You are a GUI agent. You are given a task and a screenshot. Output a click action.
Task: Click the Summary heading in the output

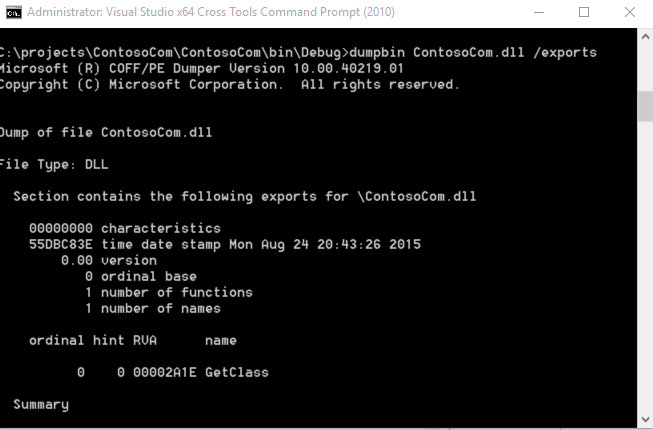pos(41,404)
